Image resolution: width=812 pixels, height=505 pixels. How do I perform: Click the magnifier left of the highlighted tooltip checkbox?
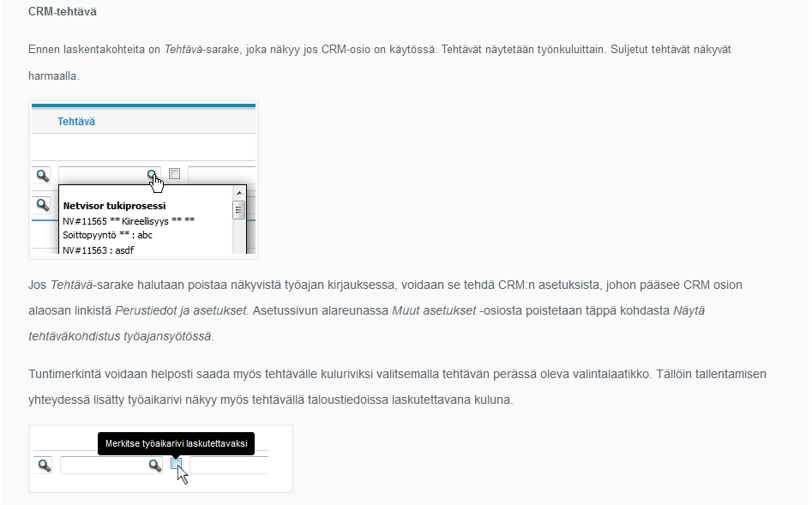(155, 465)
